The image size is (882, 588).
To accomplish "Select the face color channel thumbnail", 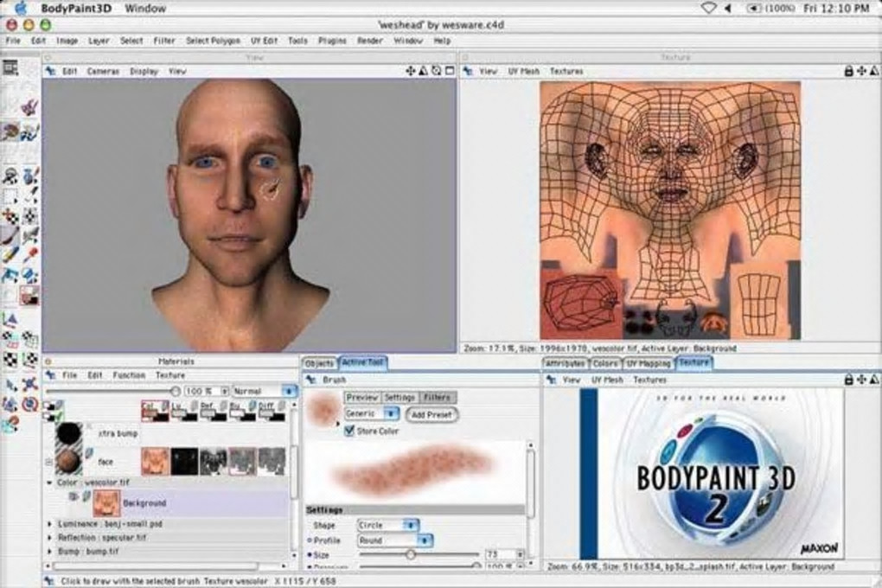I will [x=156, y=462].
